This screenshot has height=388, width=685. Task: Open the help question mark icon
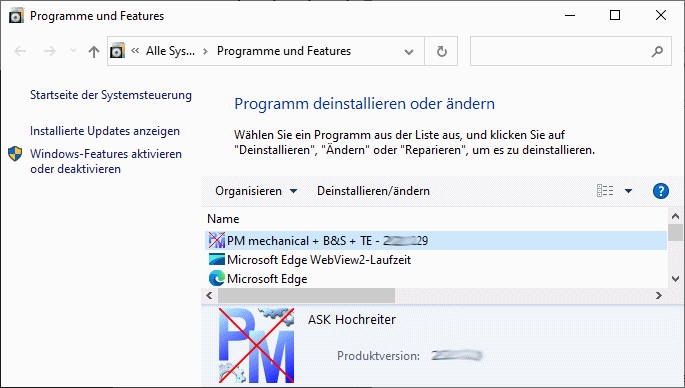click(661, 191)
